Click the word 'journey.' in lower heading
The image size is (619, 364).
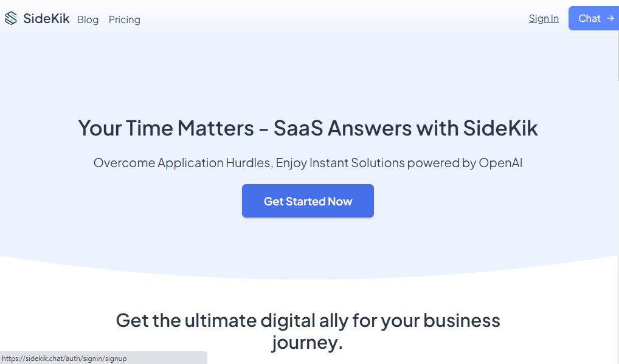pos(307,343)
